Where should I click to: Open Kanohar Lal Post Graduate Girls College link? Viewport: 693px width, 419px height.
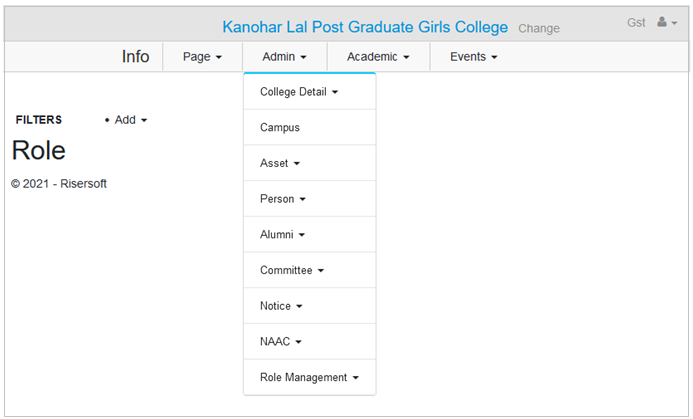365,27
